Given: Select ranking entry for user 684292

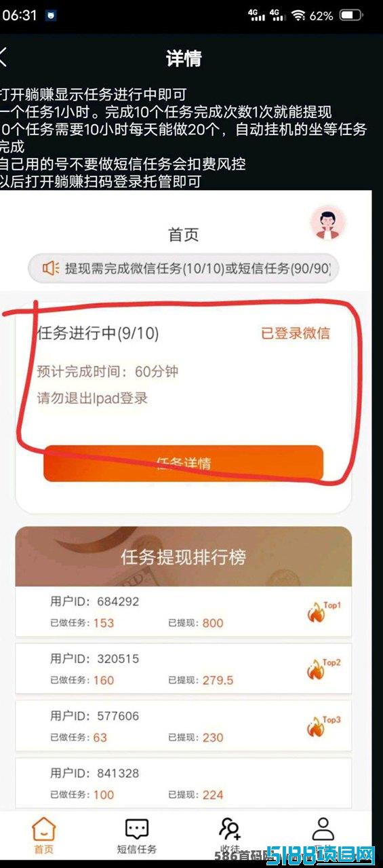Looking at the screenshot, I should 184,612.
